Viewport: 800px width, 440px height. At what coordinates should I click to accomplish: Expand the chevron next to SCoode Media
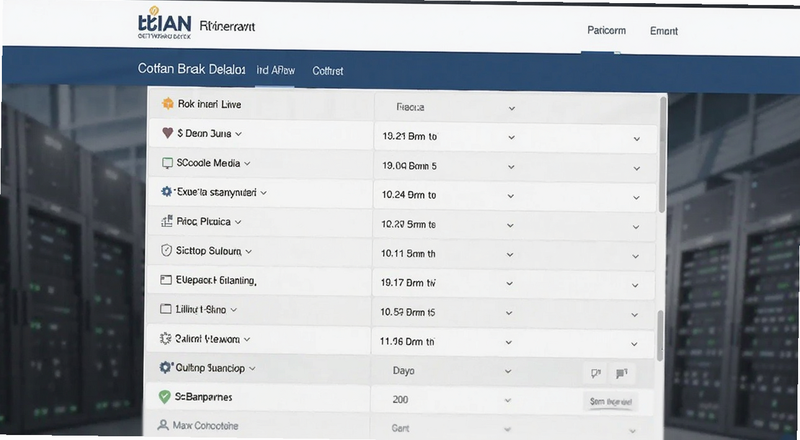tap(247, 163)
